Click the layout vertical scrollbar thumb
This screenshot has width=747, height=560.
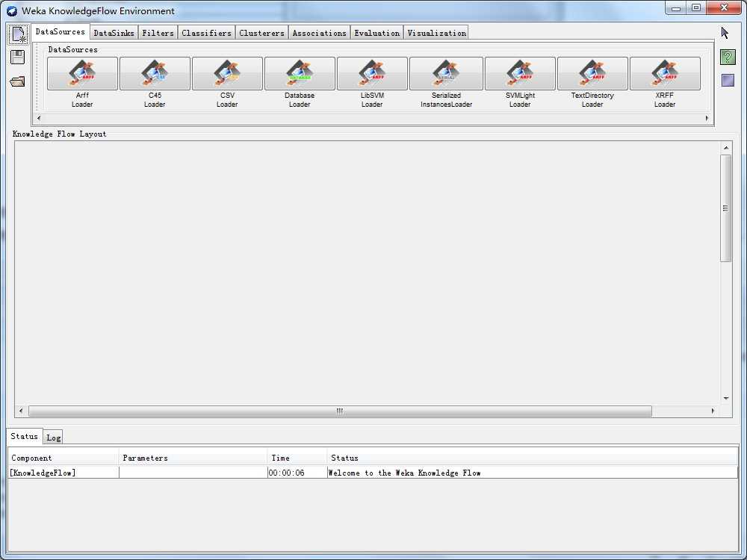pyautogui.click(x=726, y=208)
